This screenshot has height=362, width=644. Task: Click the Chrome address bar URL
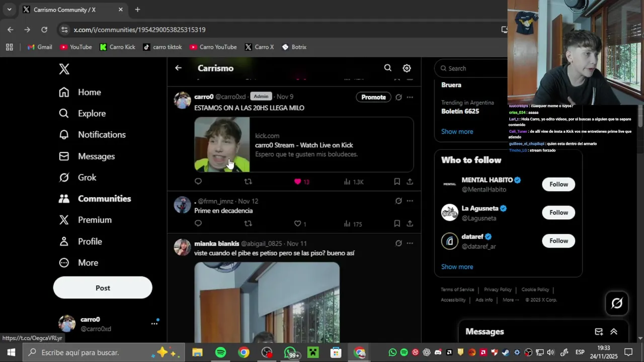click(139, 30)
